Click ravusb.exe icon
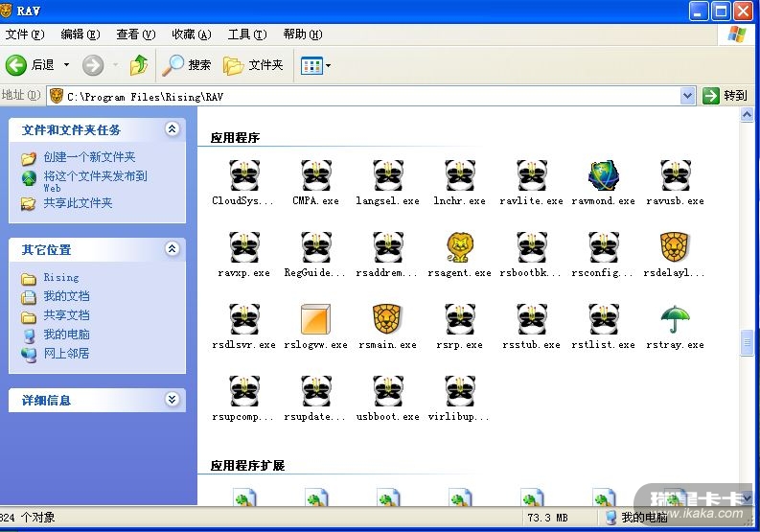 click(675, 175)
